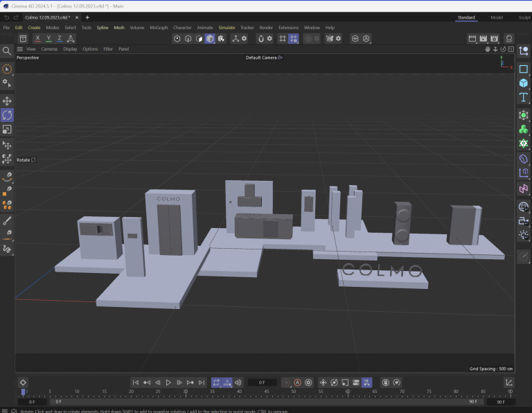Toggle the Y axis lock
Image resolution: width=532 pixels, height=413 pixels.
(48, 39)
